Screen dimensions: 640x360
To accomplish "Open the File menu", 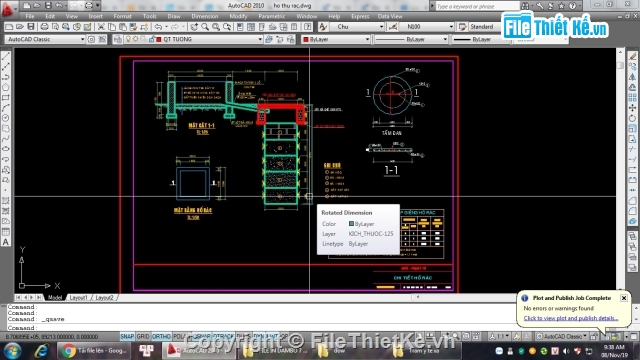I will click(30, 16).
